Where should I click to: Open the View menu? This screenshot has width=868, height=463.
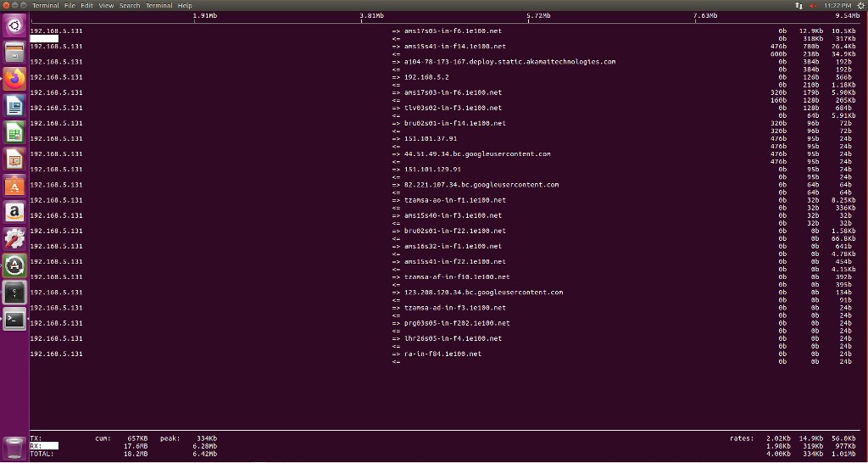click(x=106, y=6)
